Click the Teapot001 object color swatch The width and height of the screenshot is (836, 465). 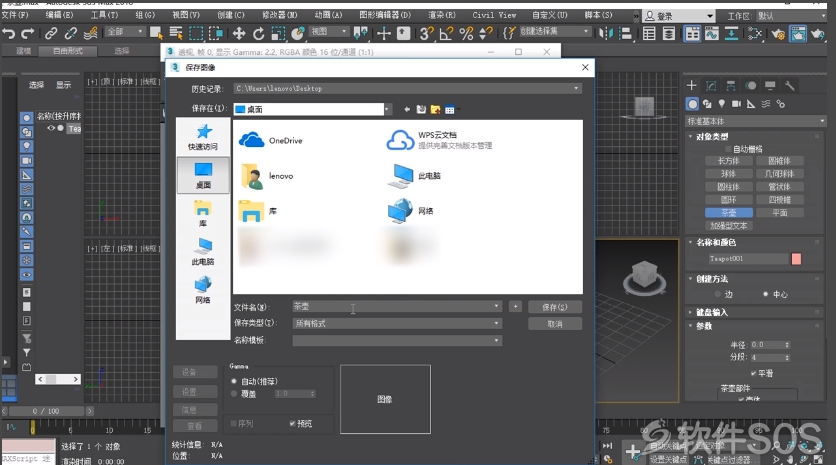tap(796, 259)
